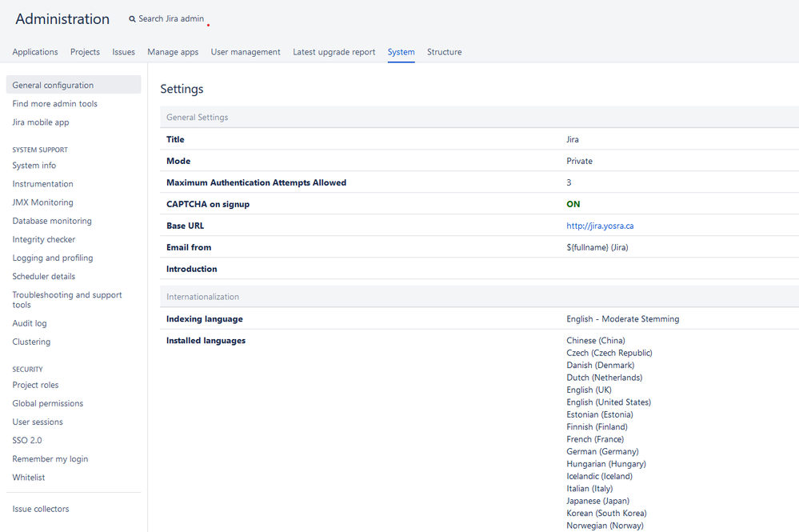Select Chinese (China) in languages list
The height and width of the screenshot is (532, 799).
tap(596, 340)
